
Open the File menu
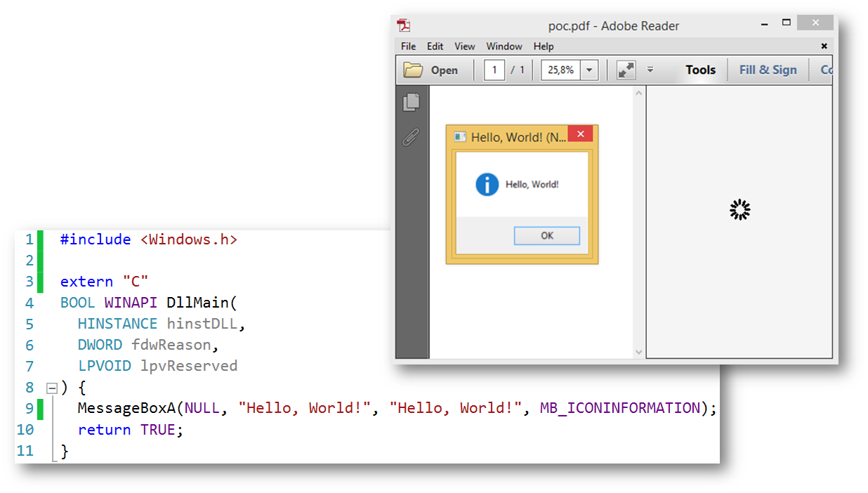408,46
